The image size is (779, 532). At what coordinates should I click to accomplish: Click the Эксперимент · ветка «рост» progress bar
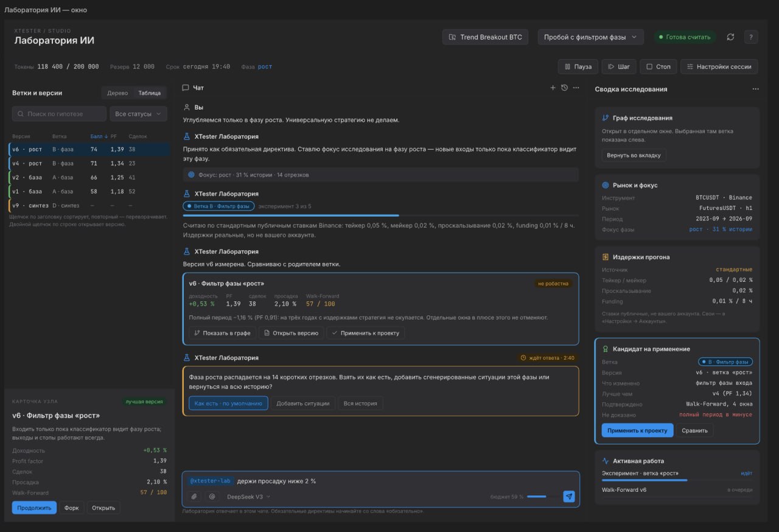pyautogui.click(x=677, y=480)
